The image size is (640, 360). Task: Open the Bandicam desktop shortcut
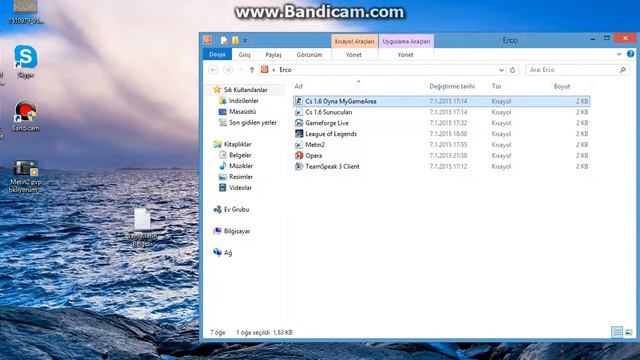[25, 116]
